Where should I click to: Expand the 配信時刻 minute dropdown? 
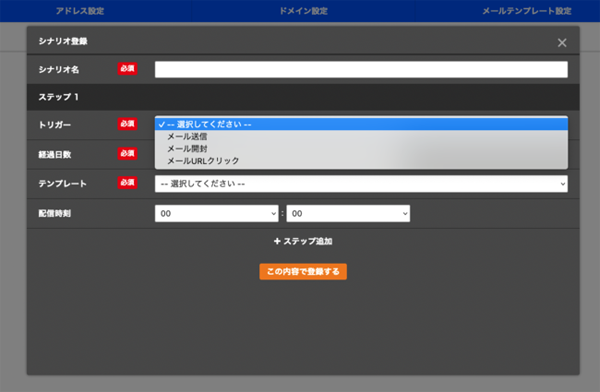[x=348, y=214]
